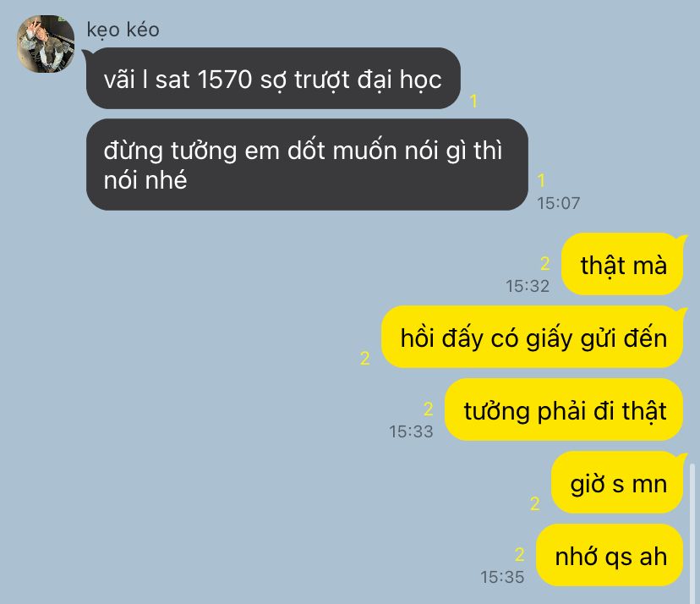
Task: Click the 15:07 timestamp
Action: (559, 203)
